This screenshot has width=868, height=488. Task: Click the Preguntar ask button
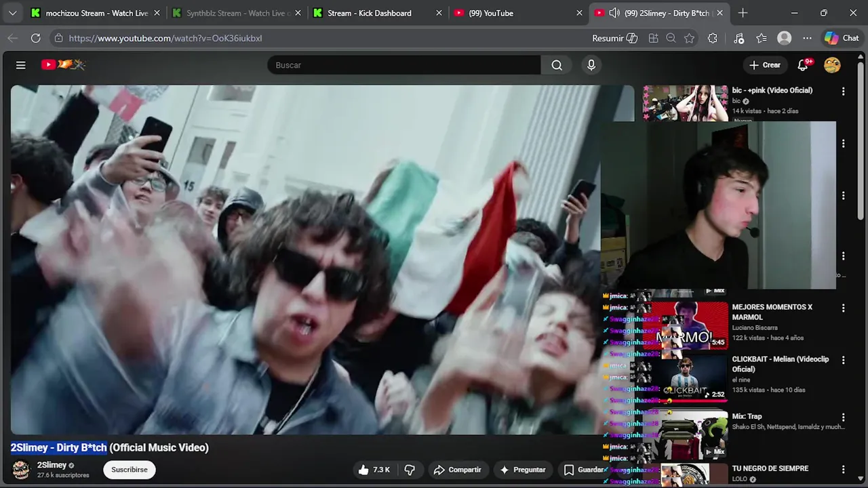coord(522,470)
